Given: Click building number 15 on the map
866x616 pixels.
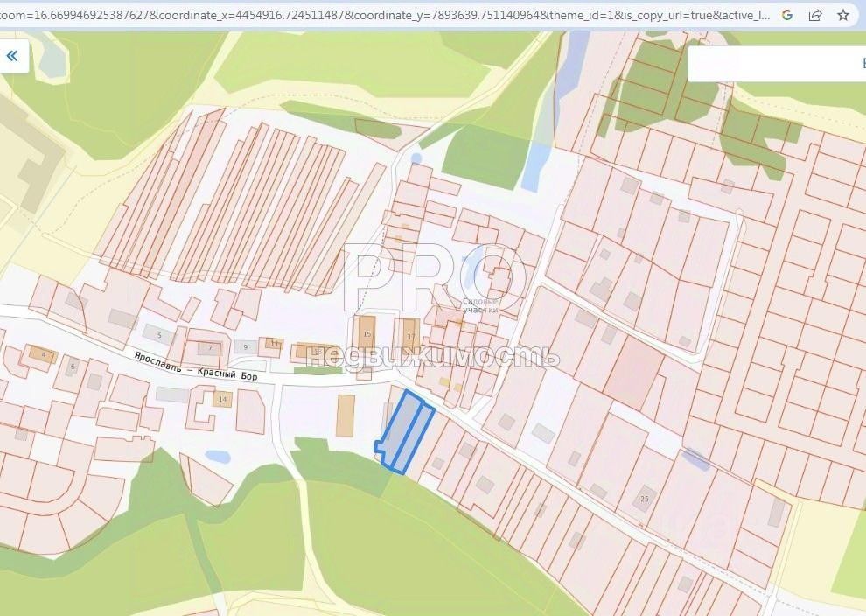Looking at the screenshot, I should tap(367, 335).
